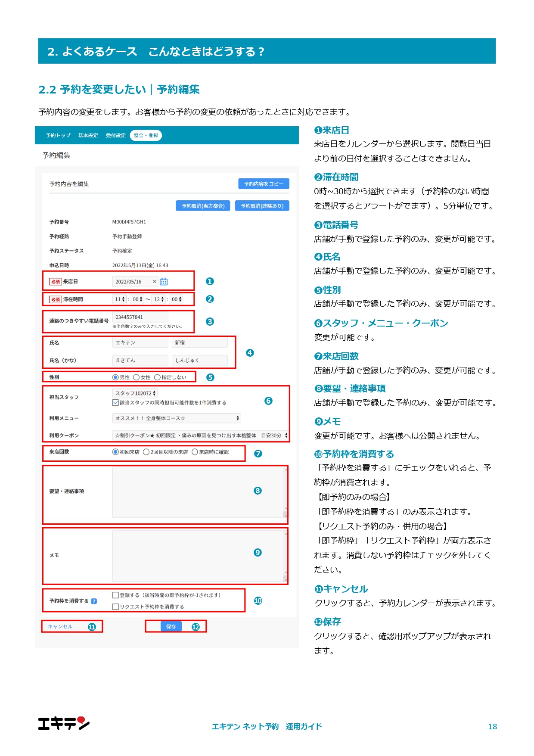Open 利用クーポン dropdown with 割引クーポン
Image resolution: width=534 pixels, height=756 pixels.
[x=201, y=436]
